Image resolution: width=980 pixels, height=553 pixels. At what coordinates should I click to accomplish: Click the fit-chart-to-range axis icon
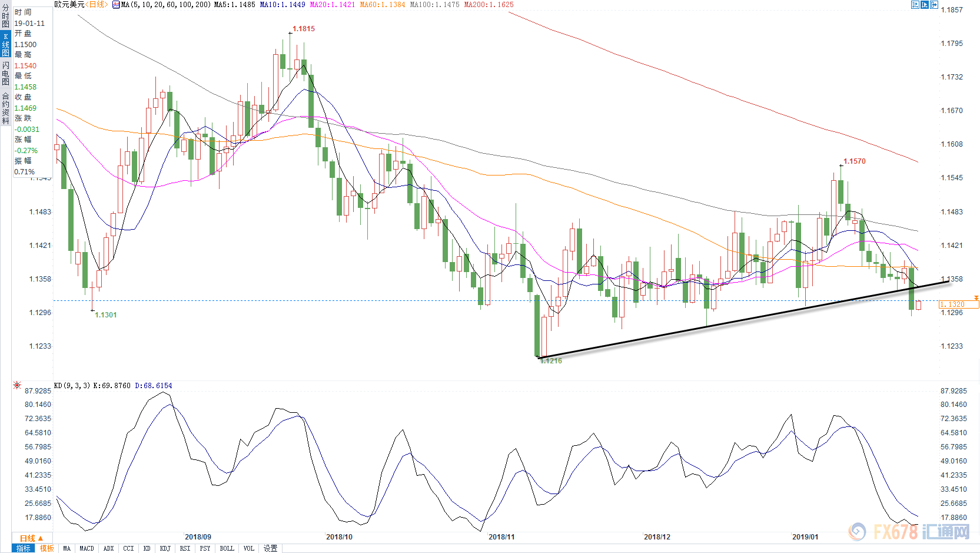coord(915,5)
